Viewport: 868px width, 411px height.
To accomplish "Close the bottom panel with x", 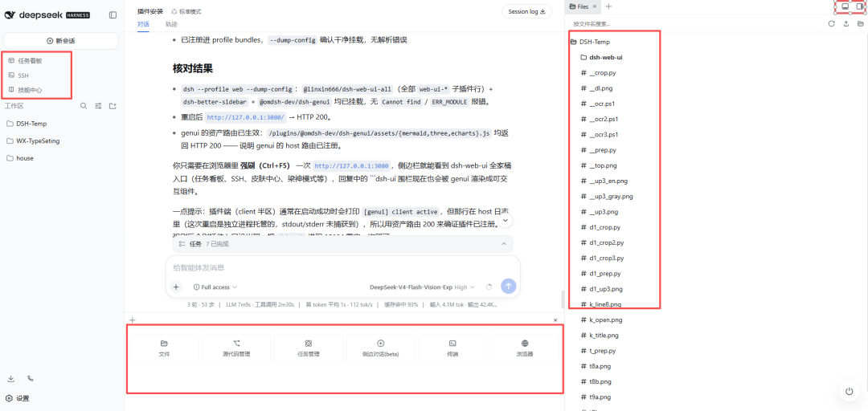I will click(555, 320).
